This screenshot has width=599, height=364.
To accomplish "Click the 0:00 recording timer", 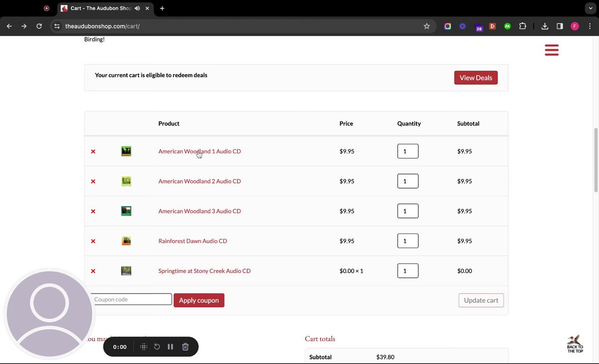I will tap(120, 347).
